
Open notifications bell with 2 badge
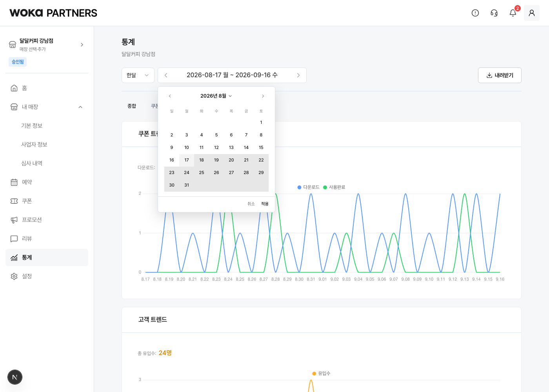point(513,13)
